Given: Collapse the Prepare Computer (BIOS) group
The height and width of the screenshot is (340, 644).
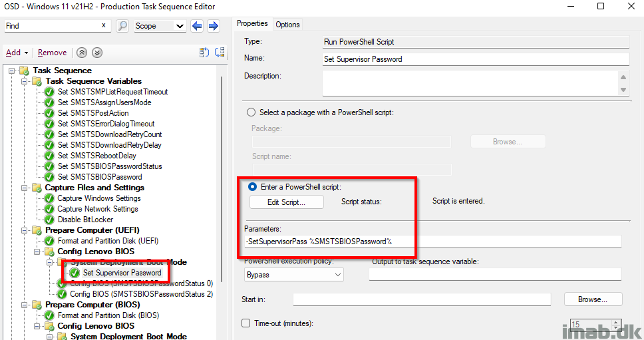Looking at the screenshot, I should (24, 305).
